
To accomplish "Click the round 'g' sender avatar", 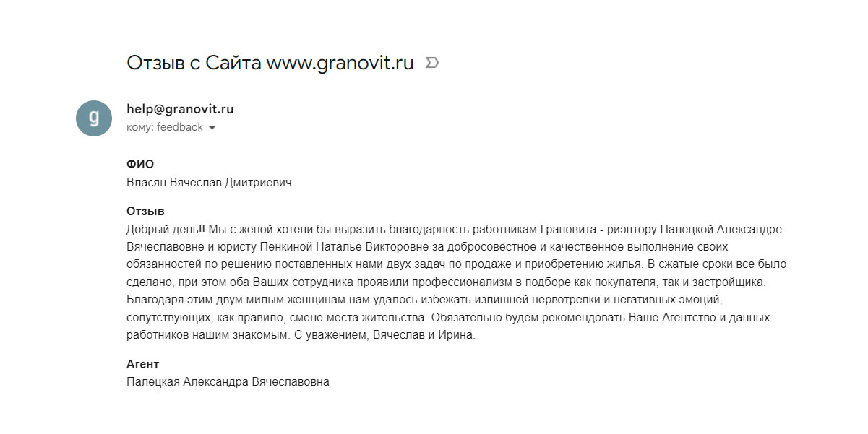I will point(94,118).
